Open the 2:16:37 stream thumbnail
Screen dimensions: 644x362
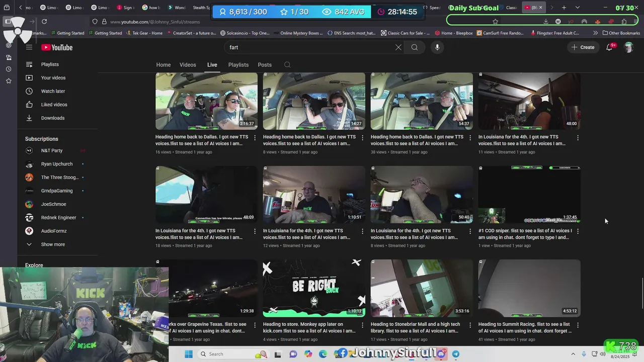(206, 101)
